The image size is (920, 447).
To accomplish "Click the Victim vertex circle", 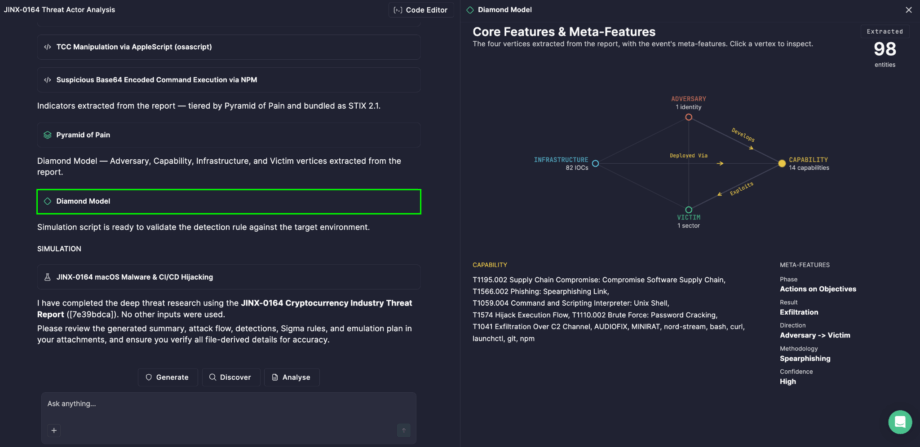I will click(689, 209).
